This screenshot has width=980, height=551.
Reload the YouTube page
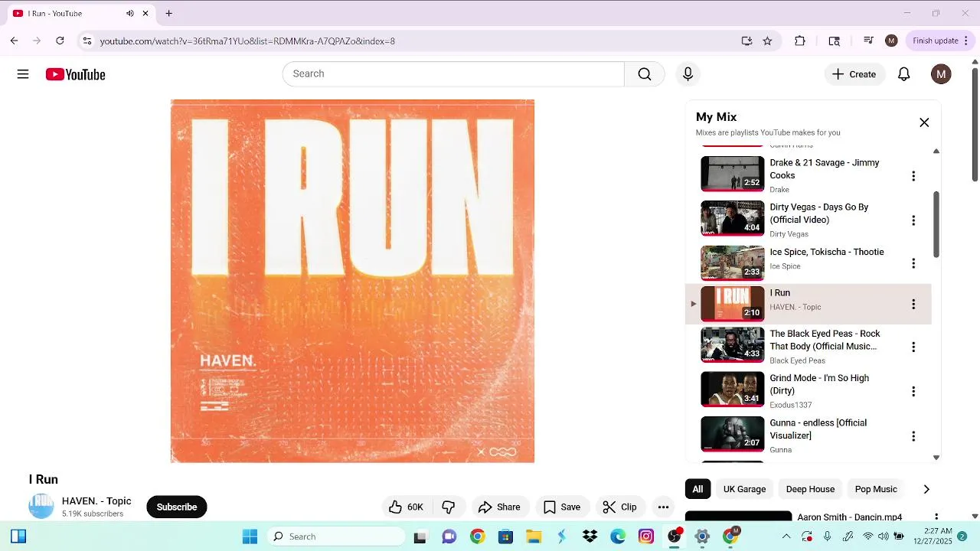tap(60, 41)
